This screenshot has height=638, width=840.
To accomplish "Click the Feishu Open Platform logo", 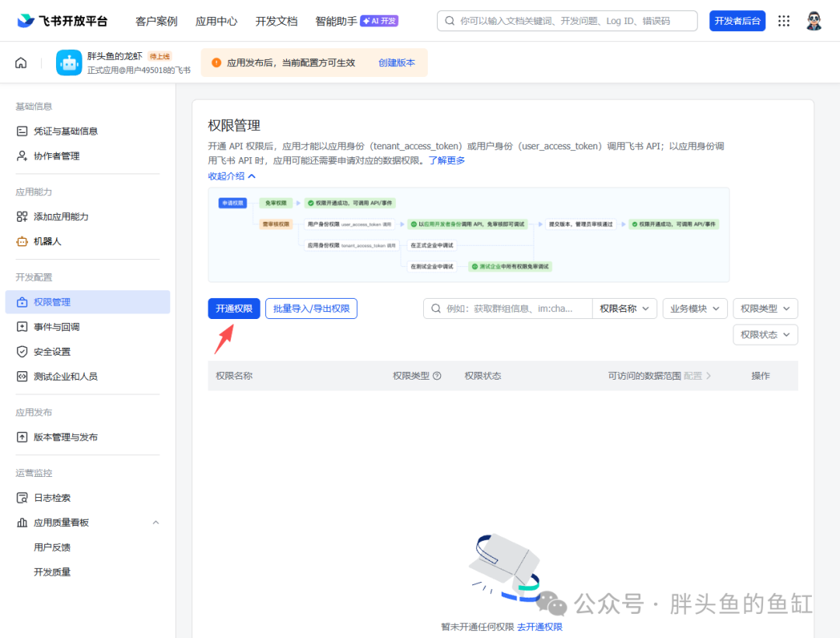I will 62,21.
